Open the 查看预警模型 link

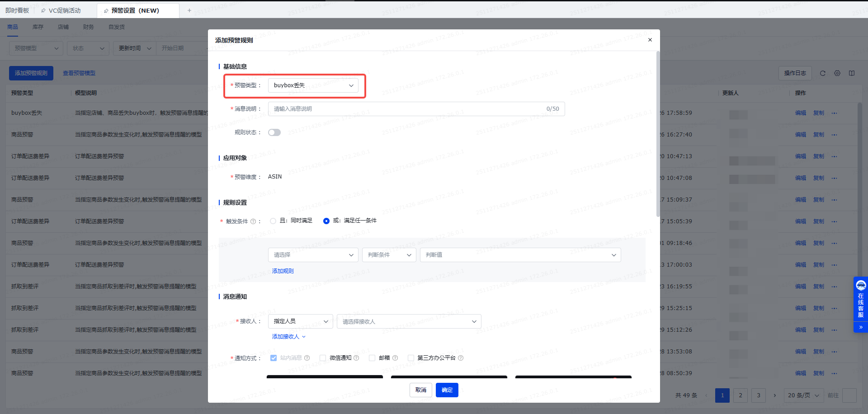(x=79, y=73)
